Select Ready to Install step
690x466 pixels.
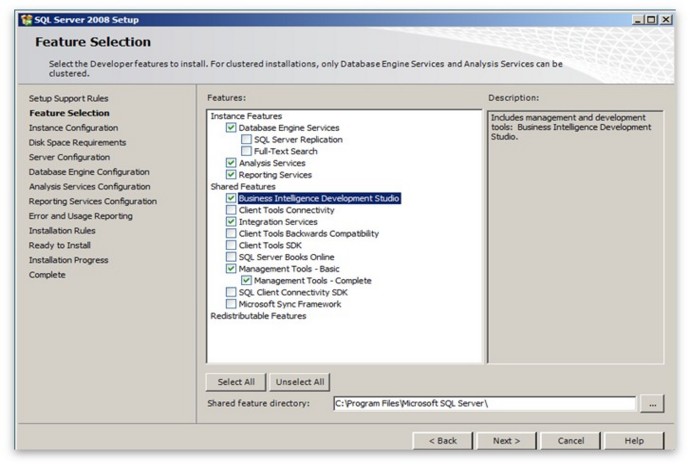click(60, 245)
